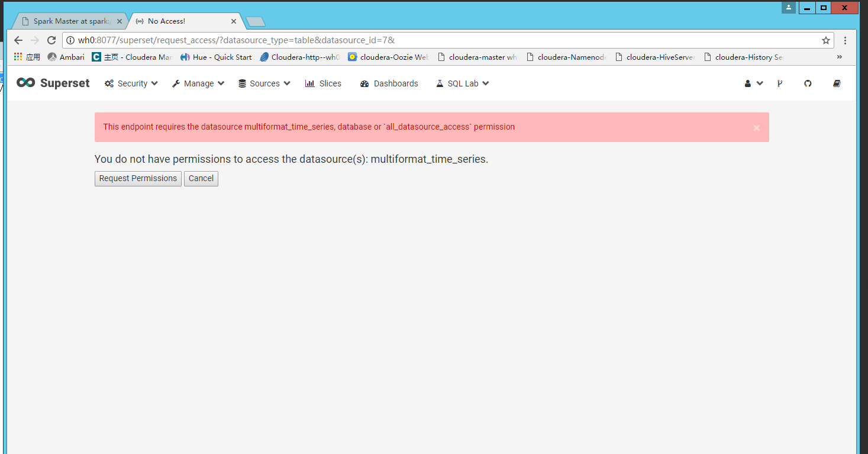Expand the Manage dropdown
This screenshot has width=868, height=454.
[x=198, y=83]
